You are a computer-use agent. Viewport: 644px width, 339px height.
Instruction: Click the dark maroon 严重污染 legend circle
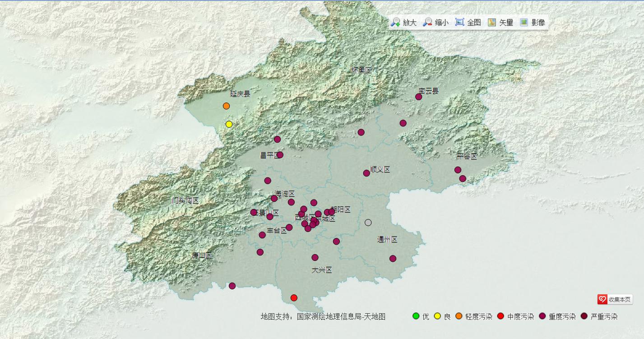point(584,316)
